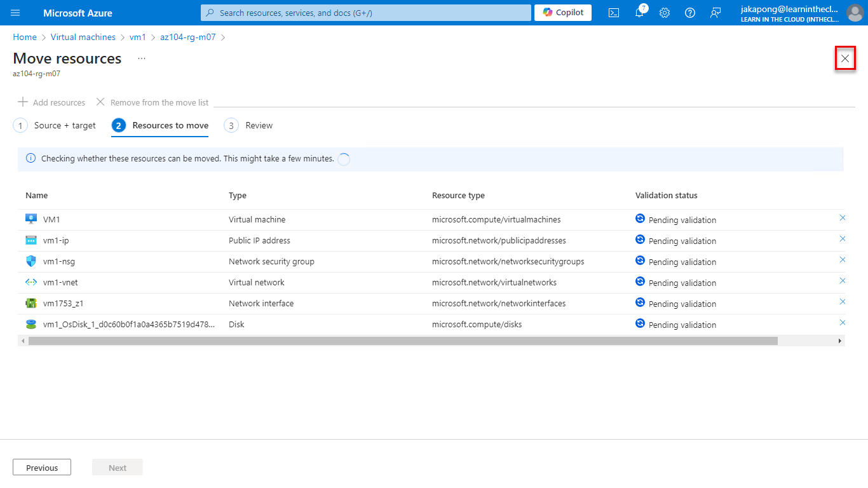
Task: Navigate to az104-rg-m07 breadcrumb
Action: tap(188, 37)
